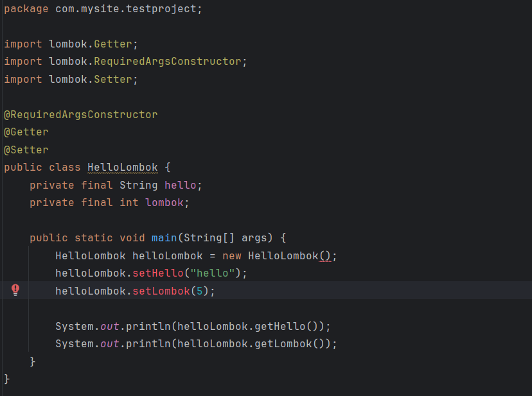The width and height of the screenshot is (532, 396).
Task: Click the setLombok method call
Action: (x=161, y=291)
